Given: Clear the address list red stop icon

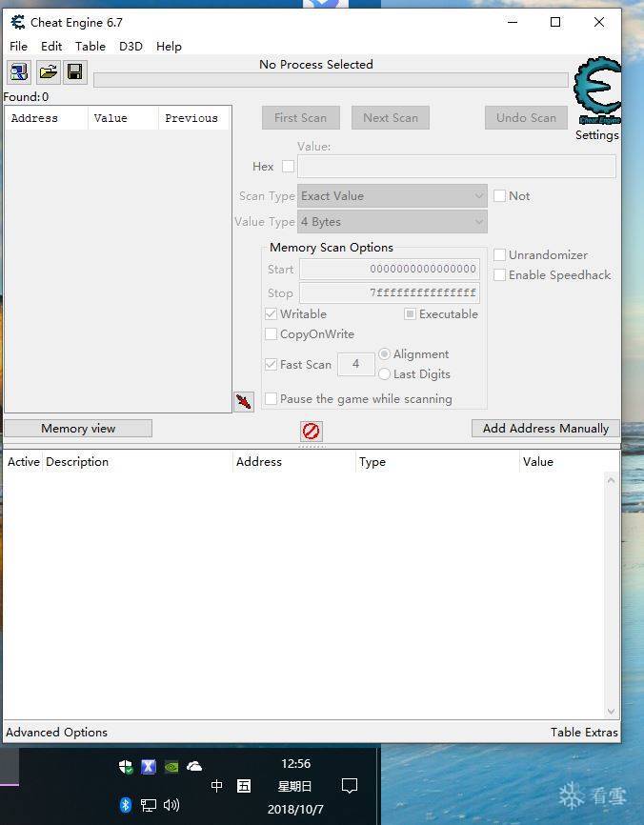Looking at the screenshot, I should [311, 432].
